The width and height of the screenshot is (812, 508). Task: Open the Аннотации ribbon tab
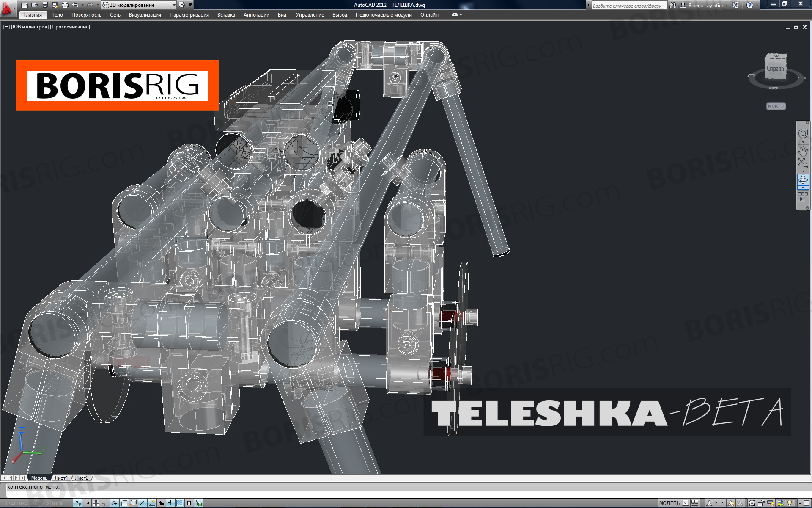[256, 15]
